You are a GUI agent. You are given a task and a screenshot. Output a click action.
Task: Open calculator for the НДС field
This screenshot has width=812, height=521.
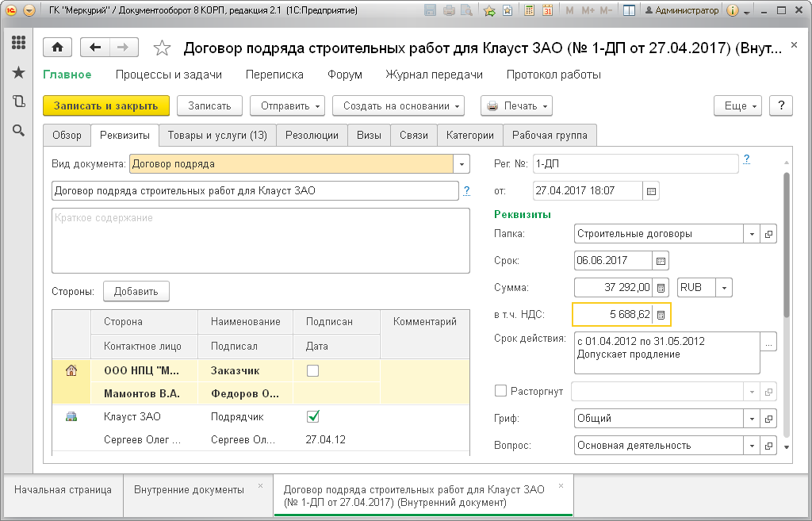tap(661, 314)
